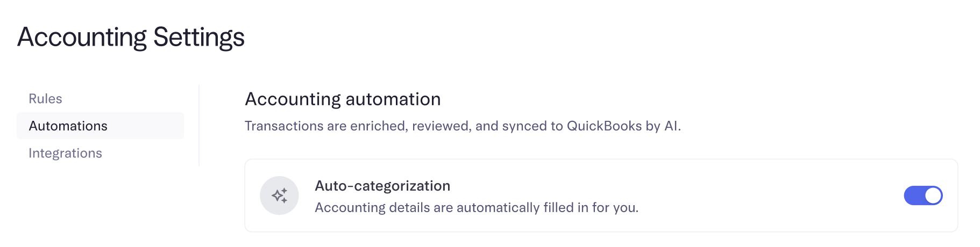Open the Rules section
980x247 pixels.
coord(46,99)
